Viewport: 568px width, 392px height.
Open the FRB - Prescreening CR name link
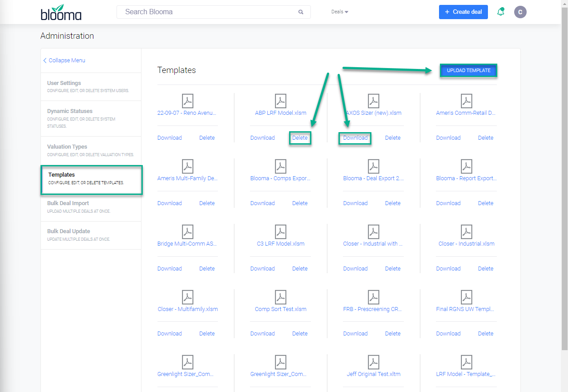[x=373, y=309]
